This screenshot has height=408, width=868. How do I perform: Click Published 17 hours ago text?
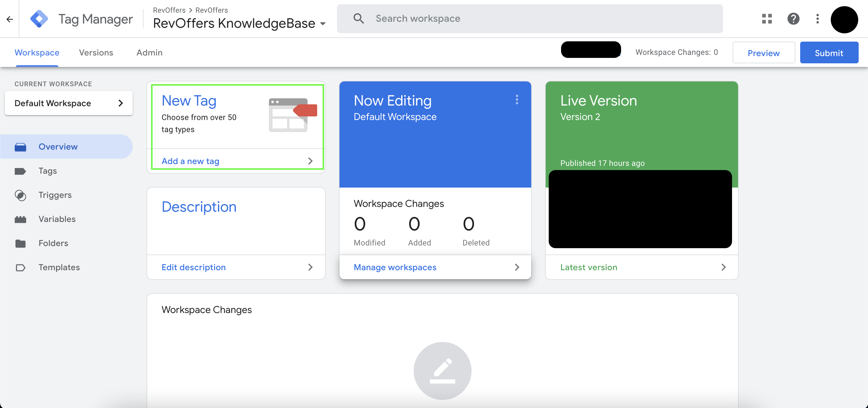(602, 163)
